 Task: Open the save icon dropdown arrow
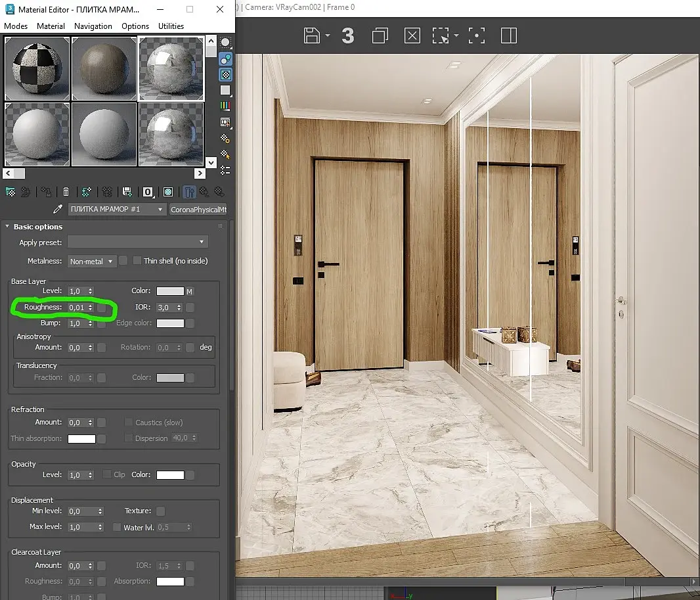(327, 35)
